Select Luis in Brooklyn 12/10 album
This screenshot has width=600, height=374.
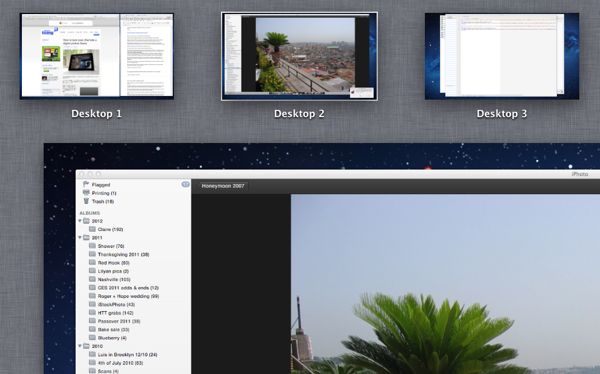point(127,354)
